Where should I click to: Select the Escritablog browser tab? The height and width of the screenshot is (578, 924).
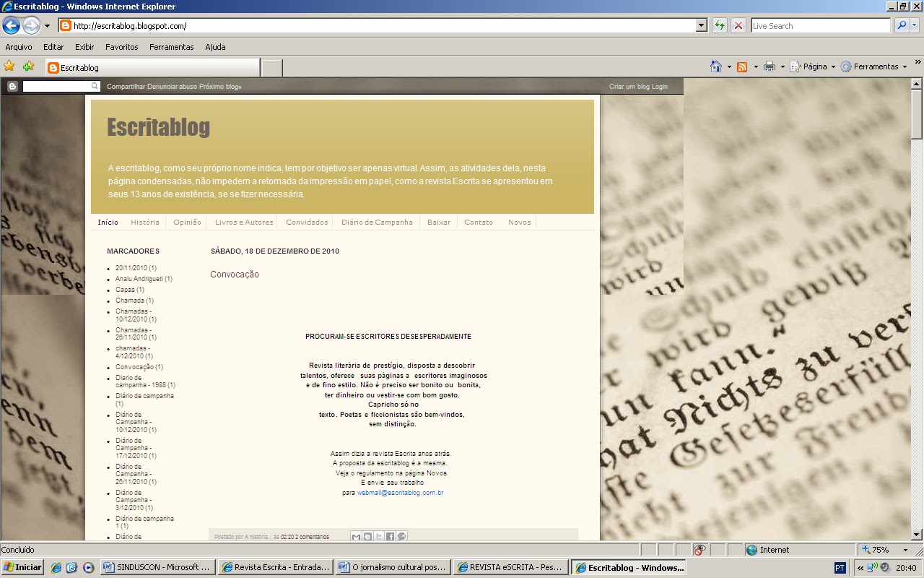pos(152,68)
